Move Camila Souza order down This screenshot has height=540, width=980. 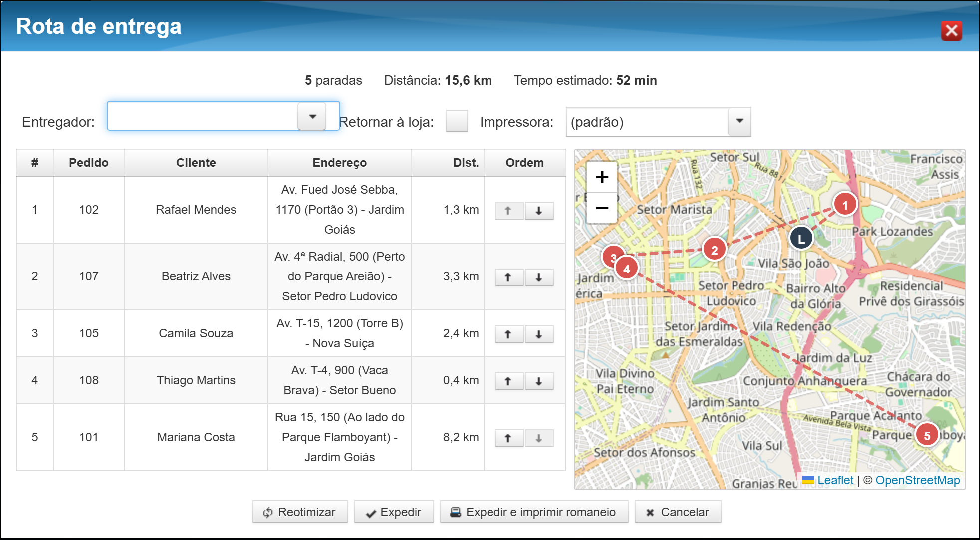click(x=539, y=334)
